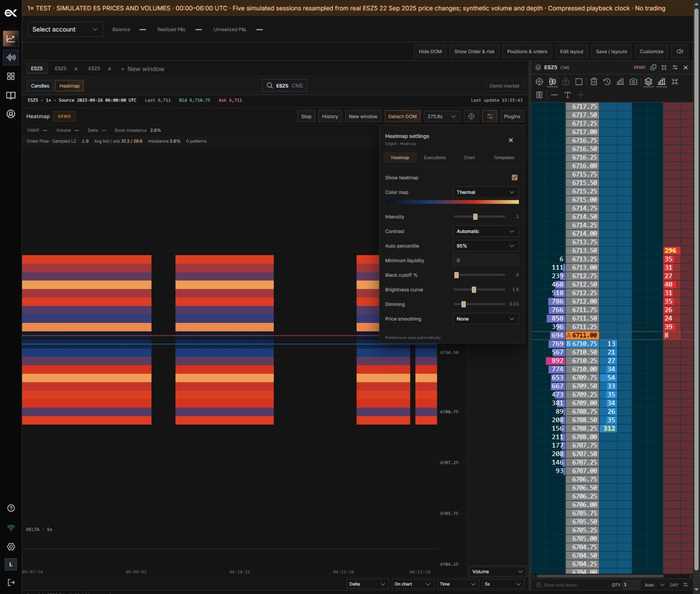
Task: Click the square outline icon in DOM toolbar
Action: [x=579, y=82]
